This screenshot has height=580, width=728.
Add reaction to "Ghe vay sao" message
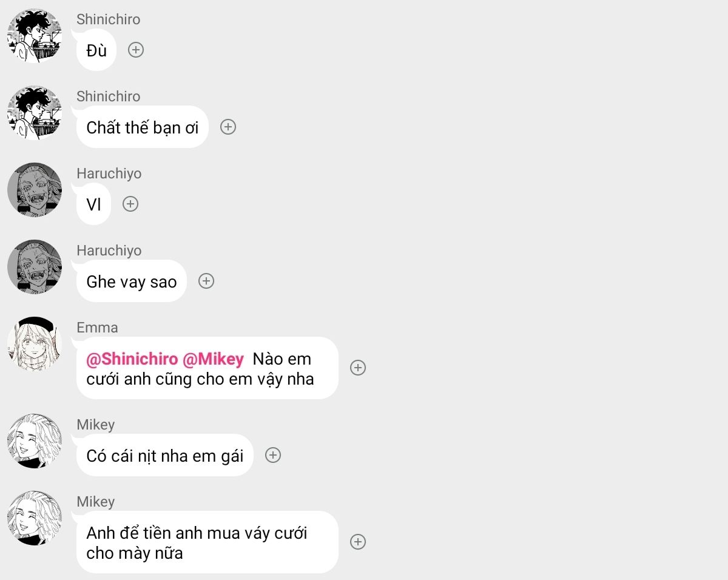[x=207, y=281]
